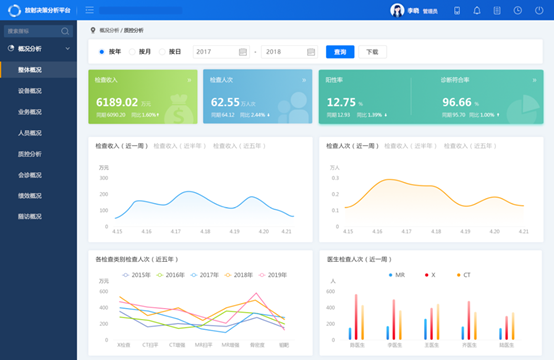Expand the 诊断符合率 card double-arrow
Image resolution: width=554 pixels, height=360 pixels.
click(x=534, y=81)
